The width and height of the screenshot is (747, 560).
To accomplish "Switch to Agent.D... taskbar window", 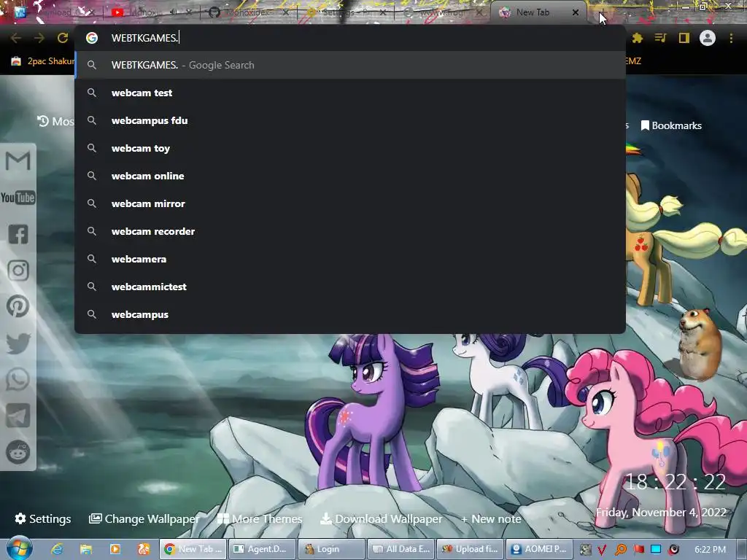I will click(x=262, y=549).
